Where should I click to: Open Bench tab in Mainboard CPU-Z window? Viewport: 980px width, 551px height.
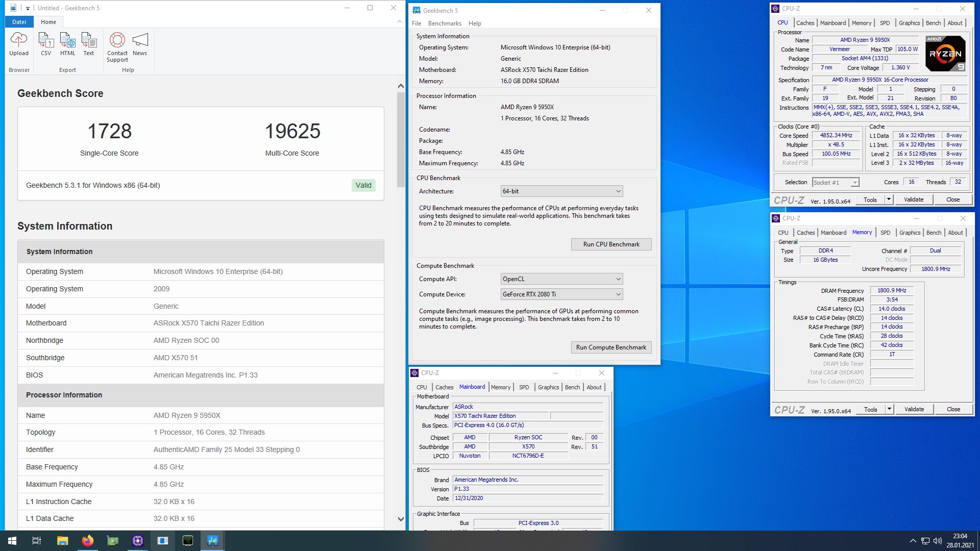(572, 387)
